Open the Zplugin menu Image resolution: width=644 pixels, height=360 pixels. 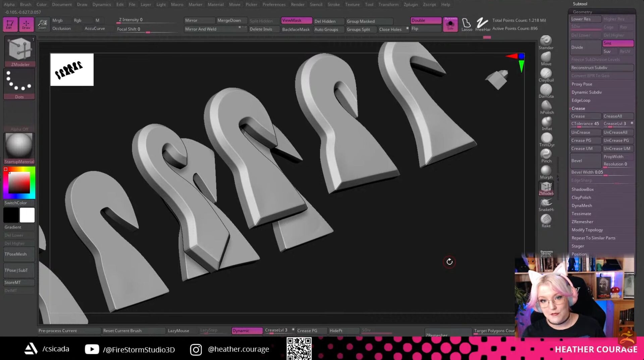coord(411,4)
